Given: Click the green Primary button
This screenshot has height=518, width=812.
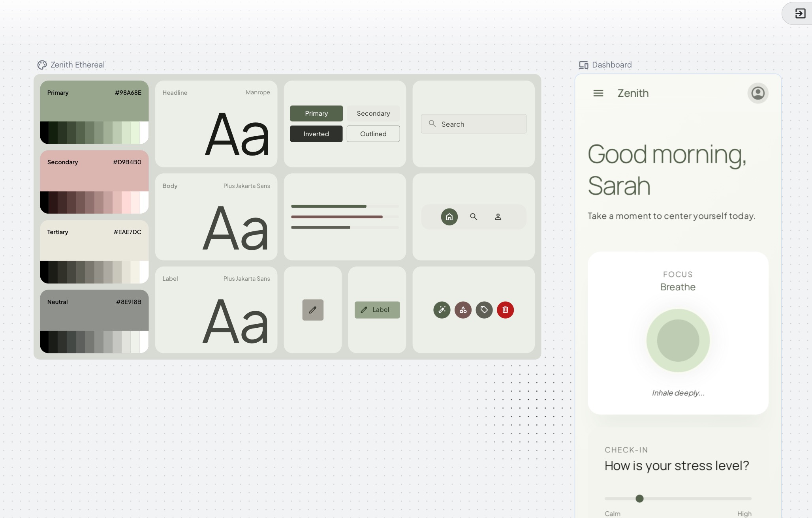Looking at the screenshot, I should tap(316, 113).
